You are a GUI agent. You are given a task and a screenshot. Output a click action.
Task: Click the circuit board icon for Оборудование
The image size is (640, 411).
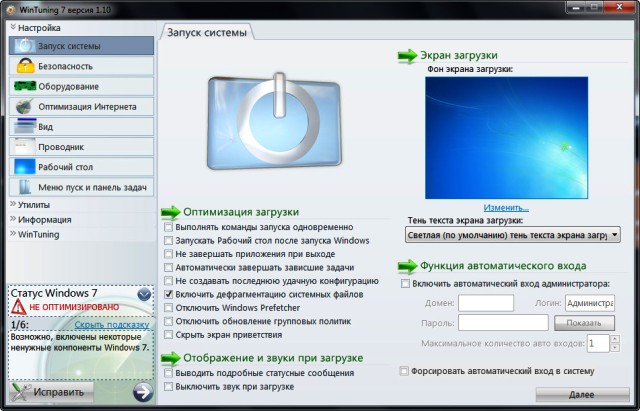tap(25, 86)
